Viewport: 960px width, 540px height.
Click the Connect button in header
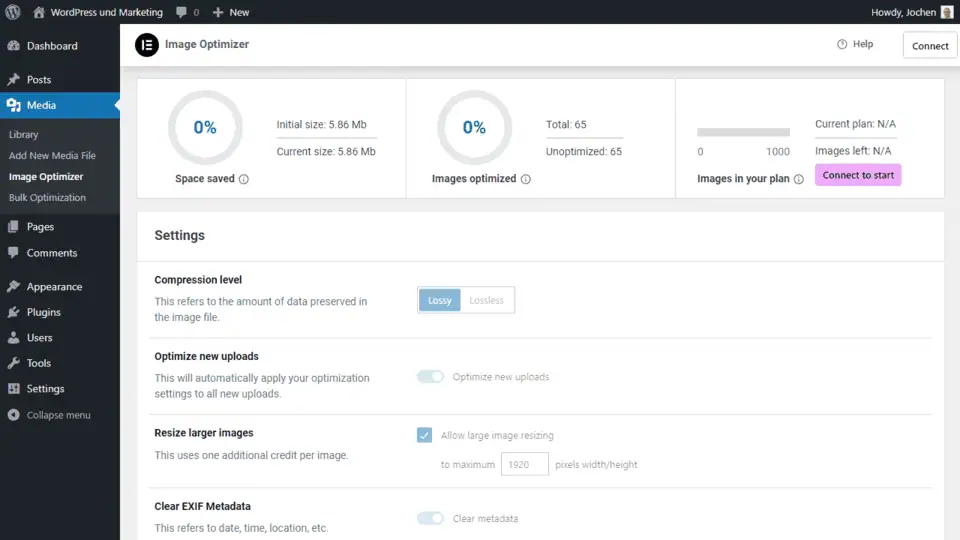930,46
